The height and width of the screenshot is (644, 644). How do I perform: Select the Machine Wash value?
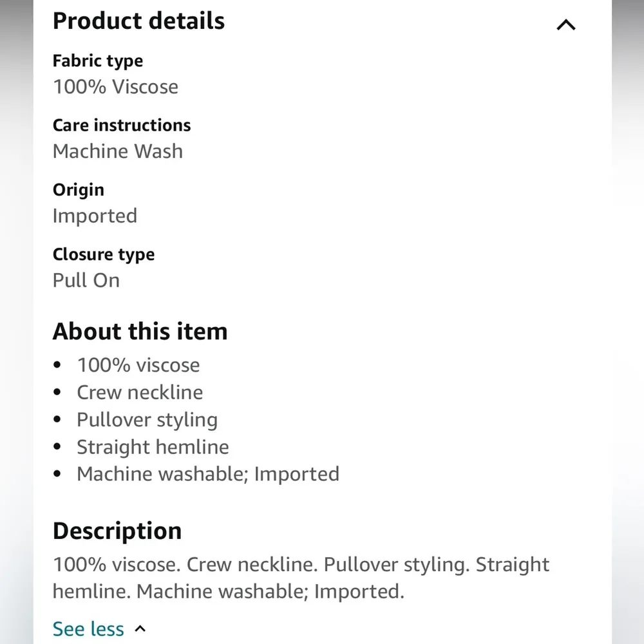tap(118, 151)
